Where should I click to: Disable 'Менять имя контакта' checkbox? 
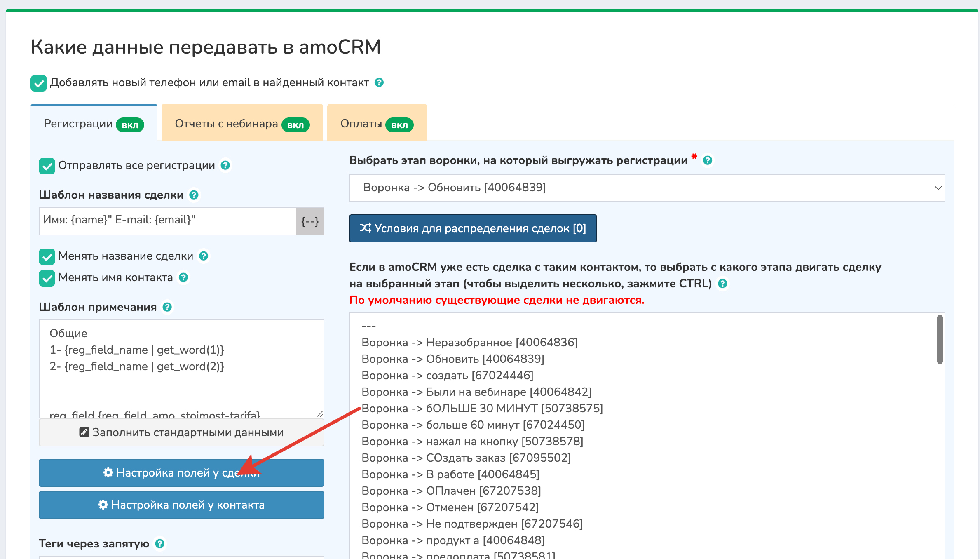pyautogui.click(x=47, y=278)
